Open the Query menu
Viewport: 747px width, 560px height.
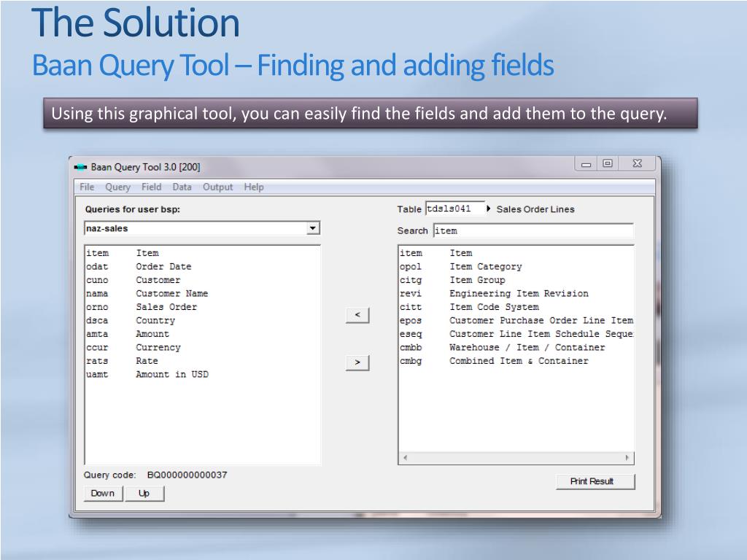117,187
